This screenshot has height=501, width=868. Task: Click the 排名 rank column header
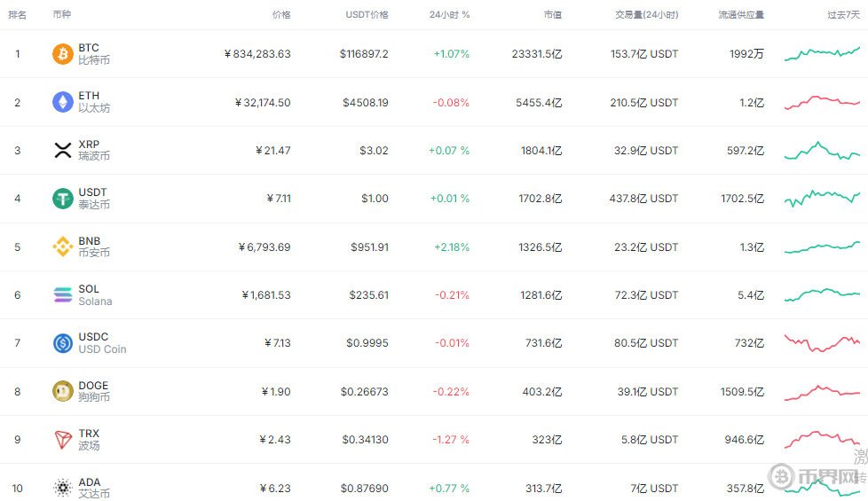(18, 15)
